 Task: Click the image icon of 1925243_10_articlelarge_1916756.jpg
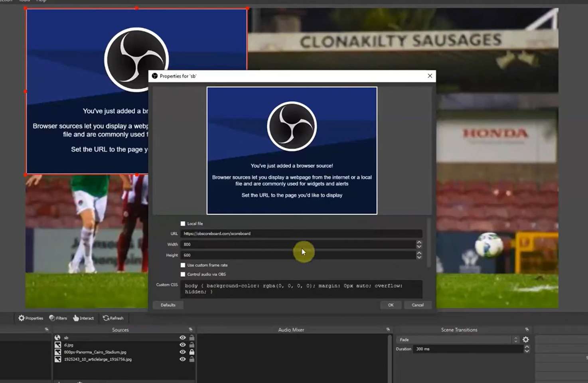pyautogui.click(x=58, y=359)
